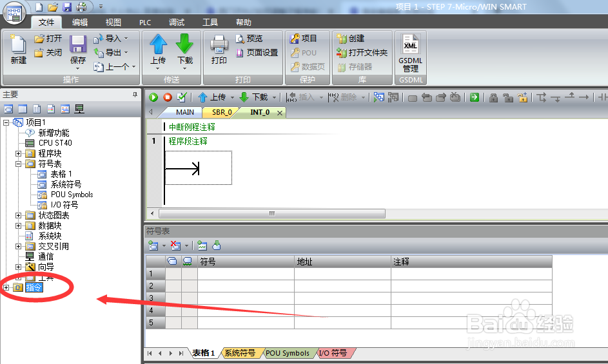Click the communications monitor icon in navigation bar

pyautogui.click(x=79, y=109)
